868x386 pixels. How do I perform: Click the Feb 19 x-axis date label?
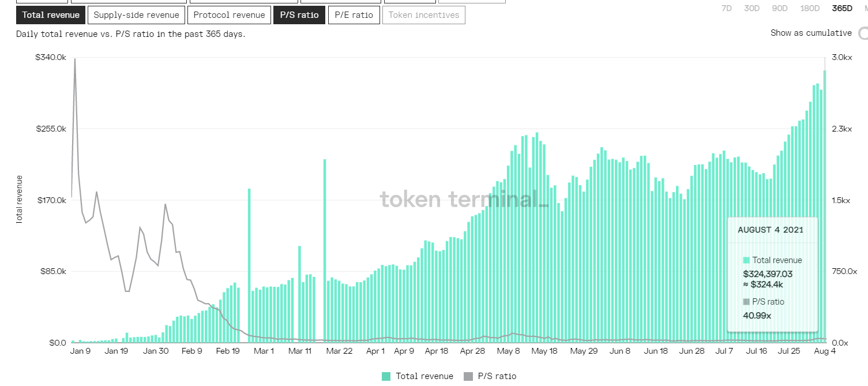point(228,351)
